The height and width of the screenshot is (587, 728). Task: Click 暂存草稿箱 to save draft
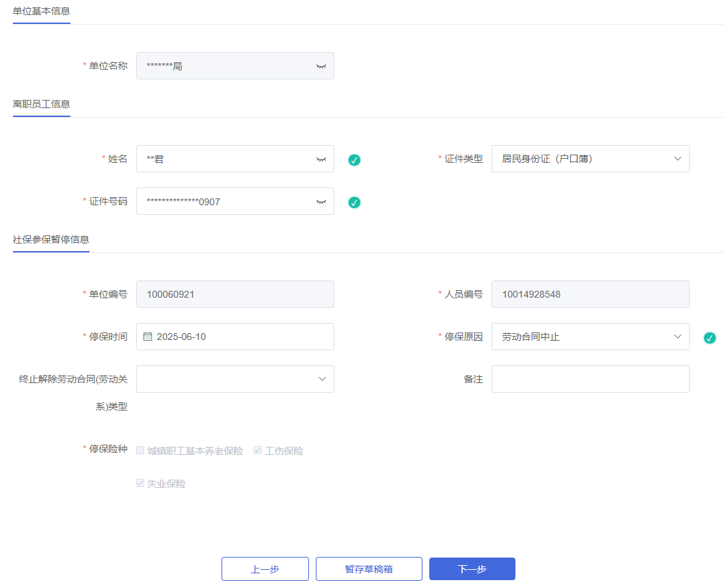[368, 569]
